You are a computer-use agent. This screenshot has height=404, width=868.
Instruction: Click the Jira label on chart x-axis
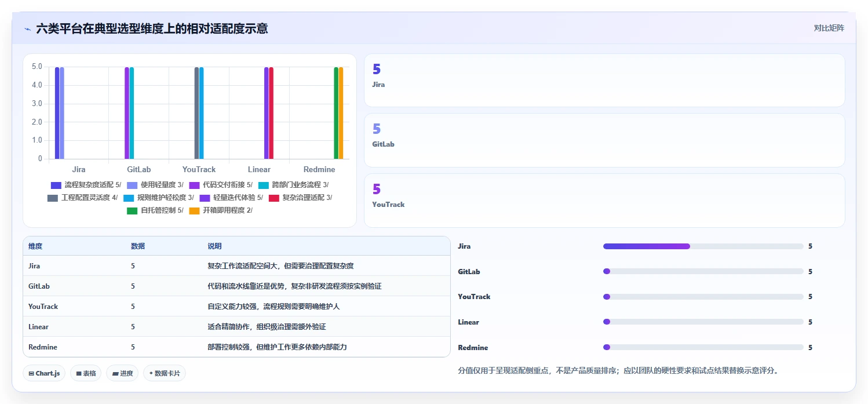point(79,169)
